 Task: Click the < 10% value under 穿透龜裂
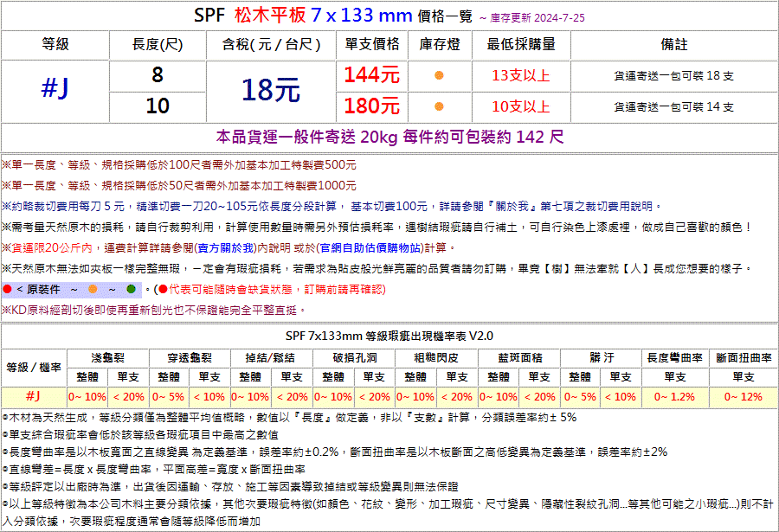(x=209, y=396)
